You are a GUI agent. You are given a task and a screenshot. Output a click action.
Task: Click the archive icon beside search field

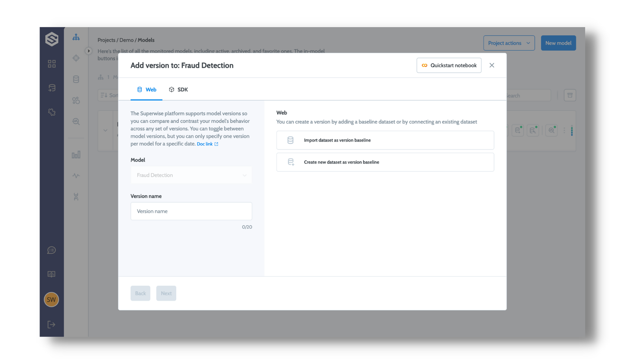[x=570, y=95]
